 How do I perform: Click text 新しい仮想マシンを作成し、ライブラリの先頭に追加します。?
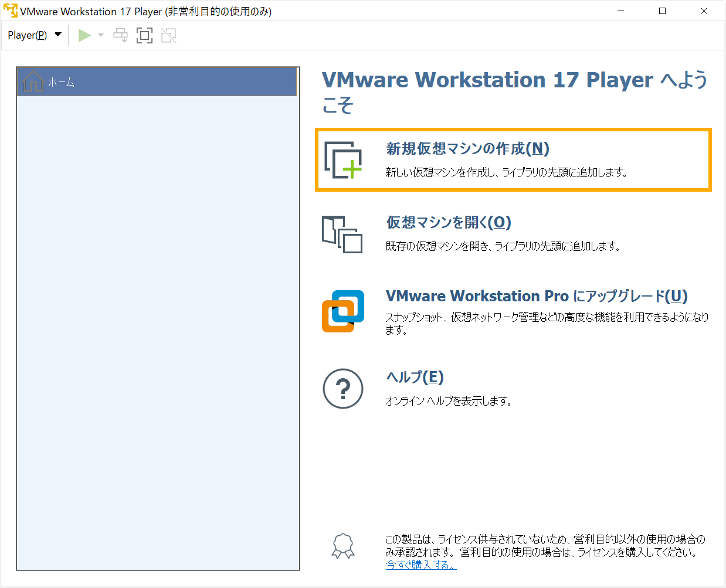(507, 172)
